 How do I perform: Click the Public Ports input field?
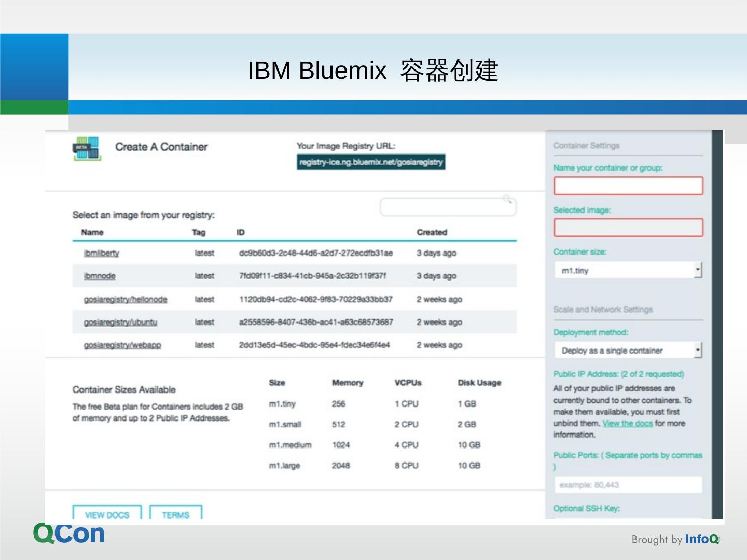tap(628, 485)
